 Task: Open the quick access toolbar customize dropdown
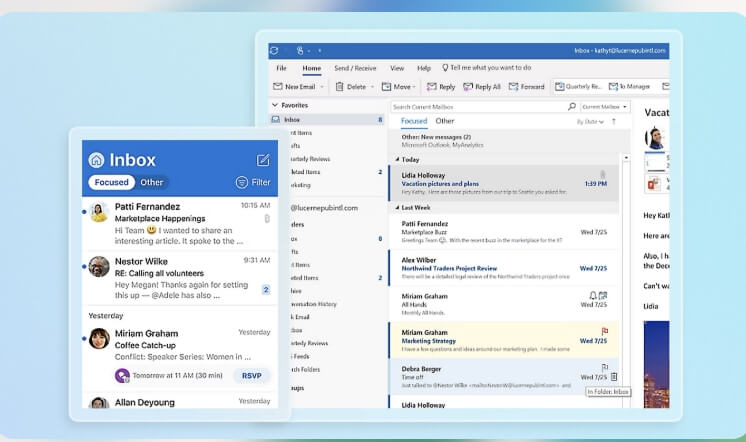pos(320,50)
